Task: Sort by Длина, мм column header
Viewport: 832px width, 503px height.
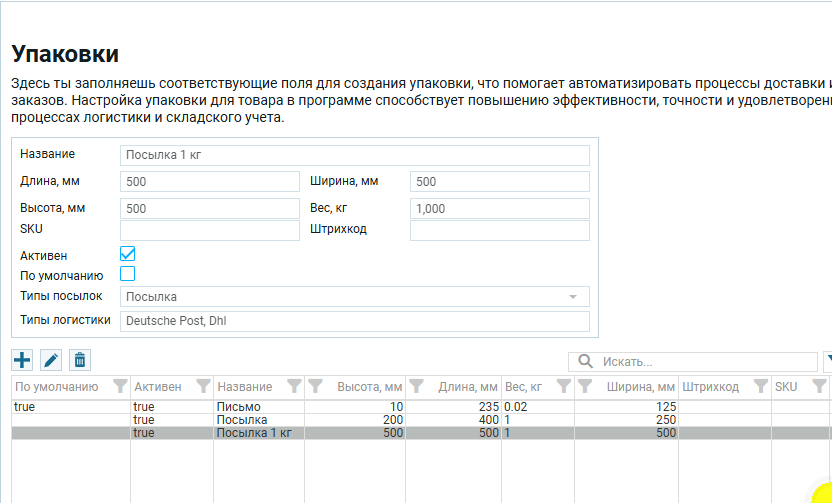Action: tap(466, 386)
